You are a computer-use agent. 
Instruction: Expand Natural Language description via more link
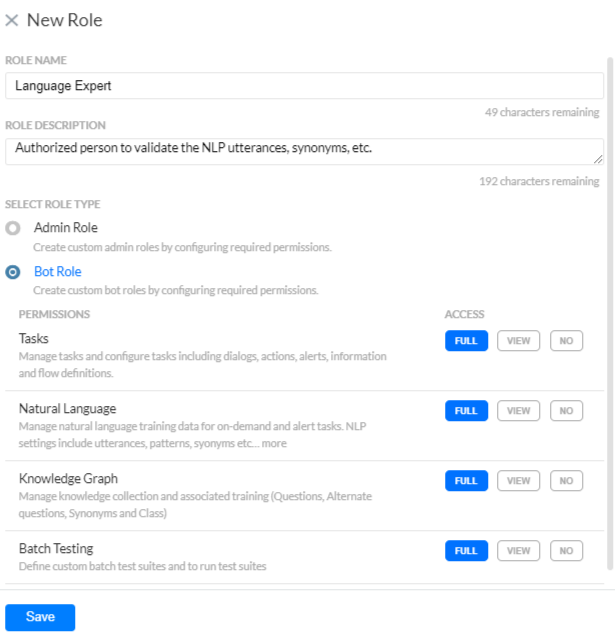[274, 444]
